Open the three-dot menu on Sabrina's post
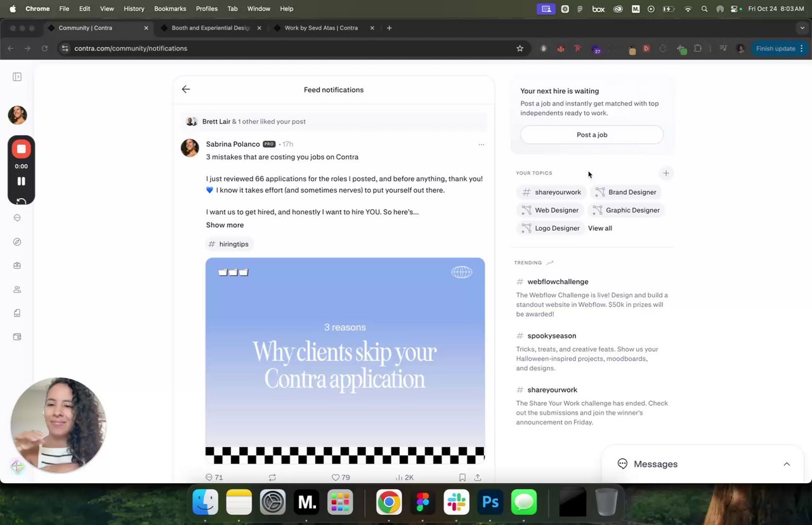The height and width of the screenshot is (525, 812). click(481, 145)
